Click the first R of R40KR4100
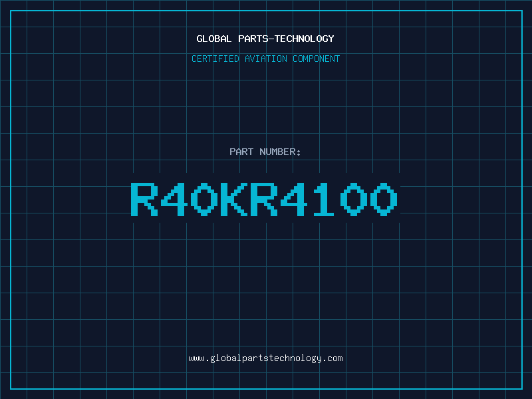The width and height of the screenshot is (532, 399). click(x=144, y=199)
